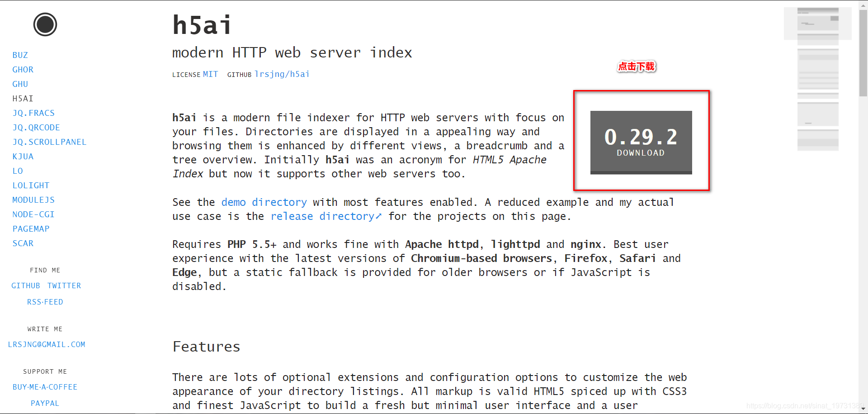Screen dimensions: 868x414
Task: Open the BUY·ME·A·COFFEE link
Action: click(45, 387)
